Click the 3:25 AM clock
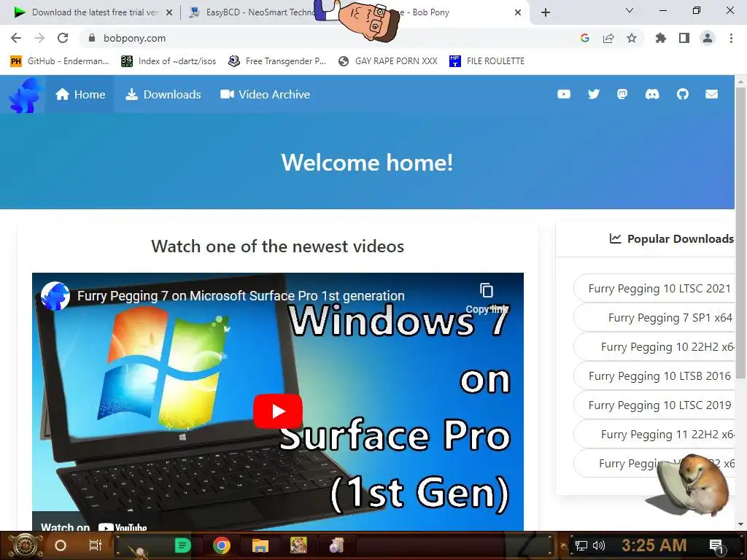This screenshot has width=747, height=560. tap(654, 545)
